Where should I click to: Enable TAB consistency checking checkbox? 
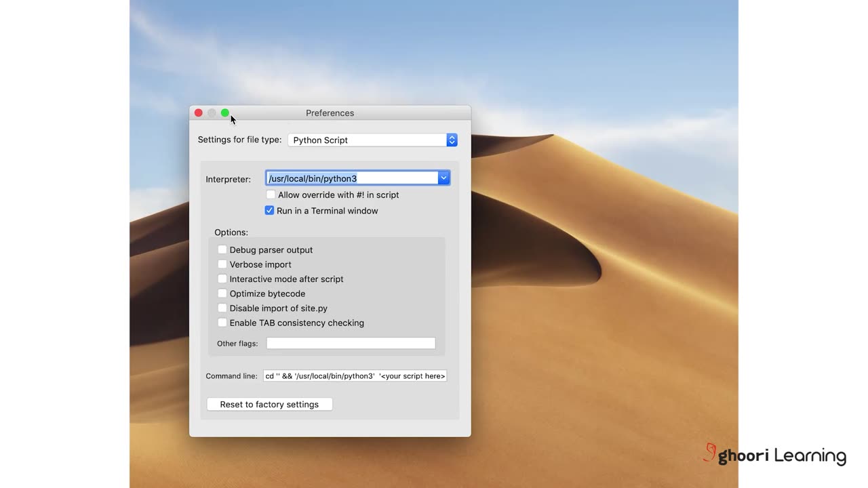pos(222,323)
